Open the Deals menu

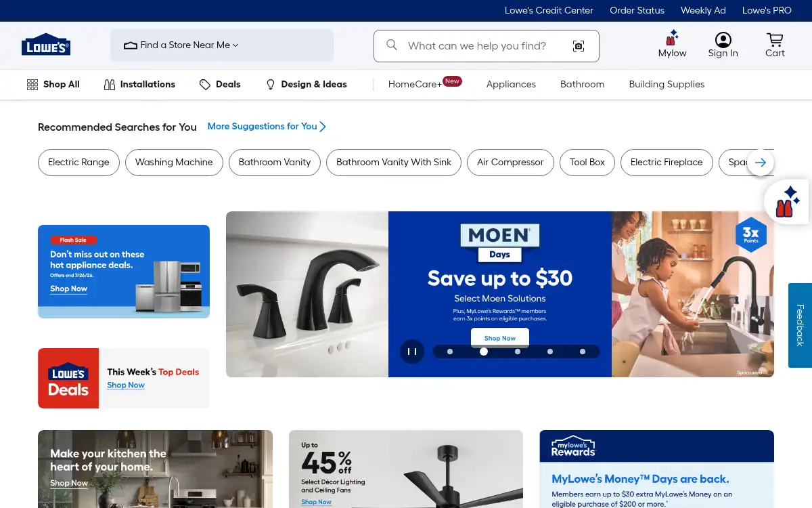click(220, 85)
